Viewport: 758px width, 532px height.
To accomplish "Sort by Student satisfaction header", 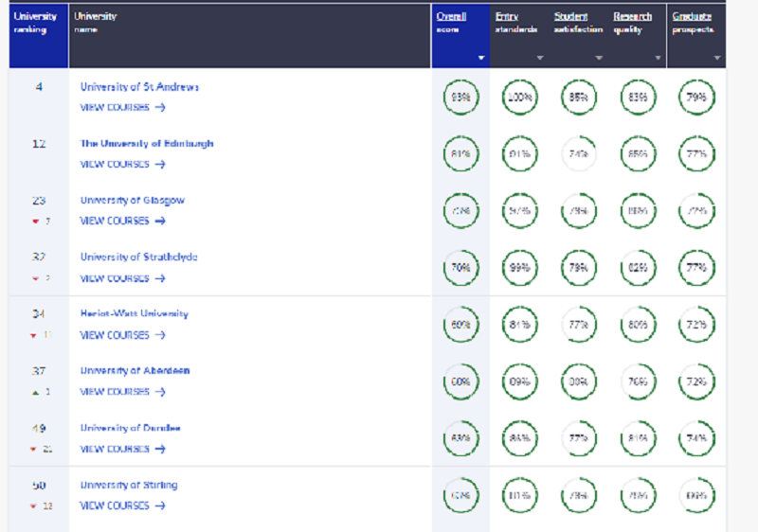I will tap(578, 22).
